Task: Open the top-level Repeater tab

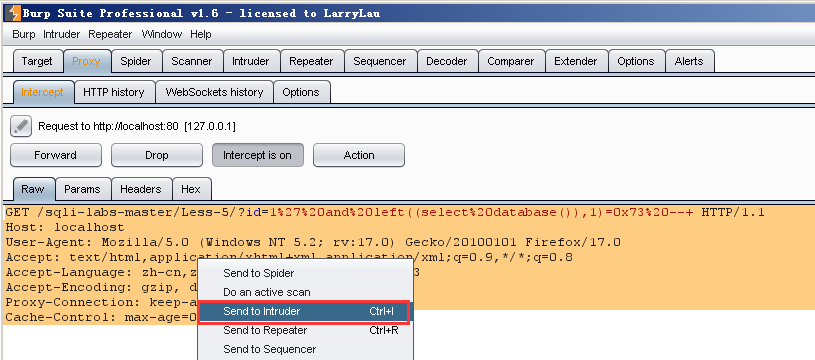Action: [311, 61]
